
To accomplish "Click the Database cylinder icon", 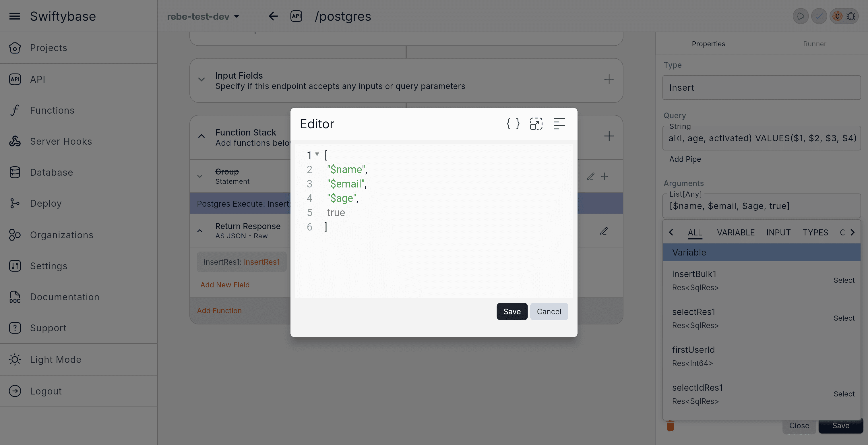I will [15, 172].
